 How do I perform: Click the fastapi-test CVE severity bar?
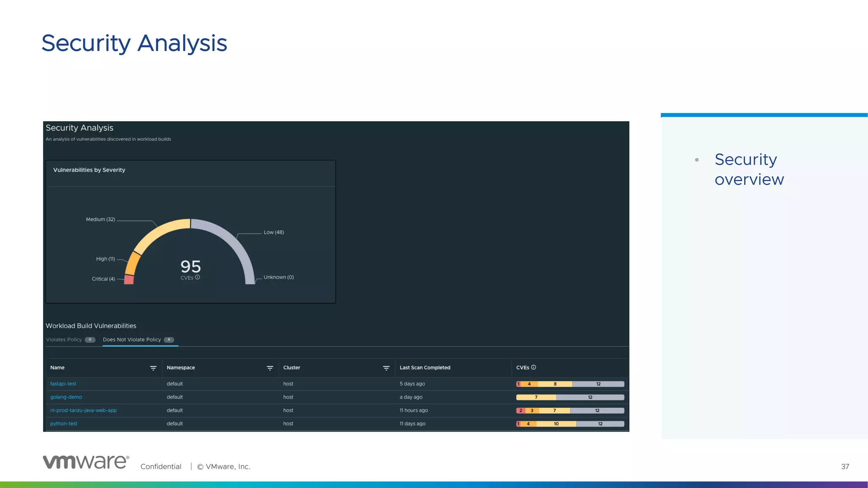570,384
